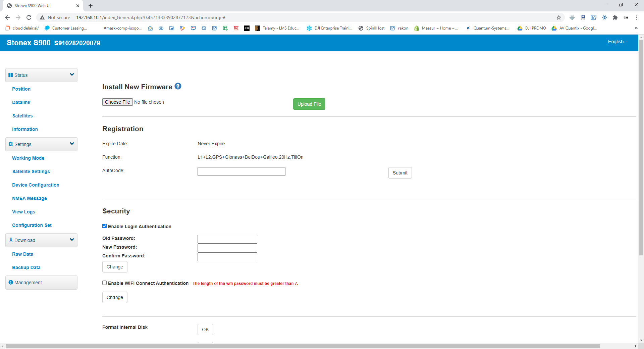Open the Datalink page
Viewport: 644px width, 349px height.
21,102
